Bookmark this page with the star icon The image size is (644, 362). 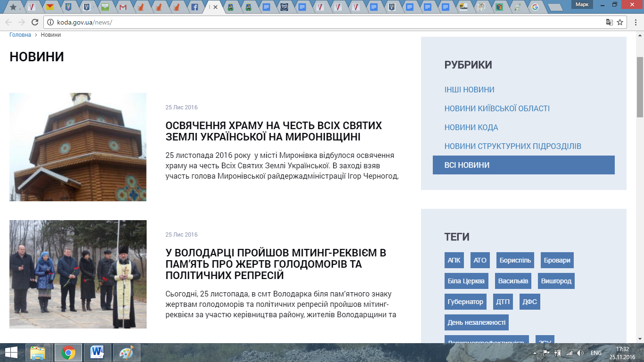point(620,22)
